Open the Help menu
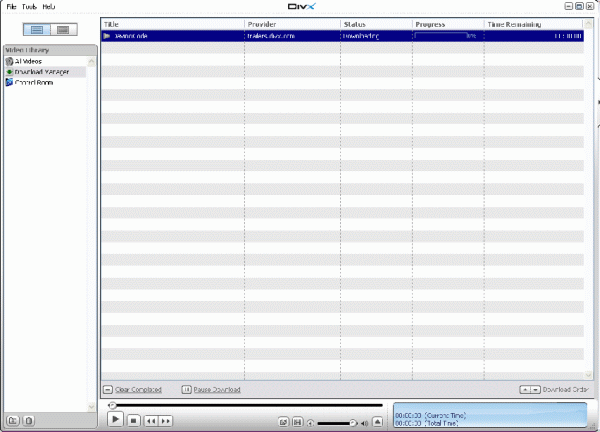 click(49, 7)
